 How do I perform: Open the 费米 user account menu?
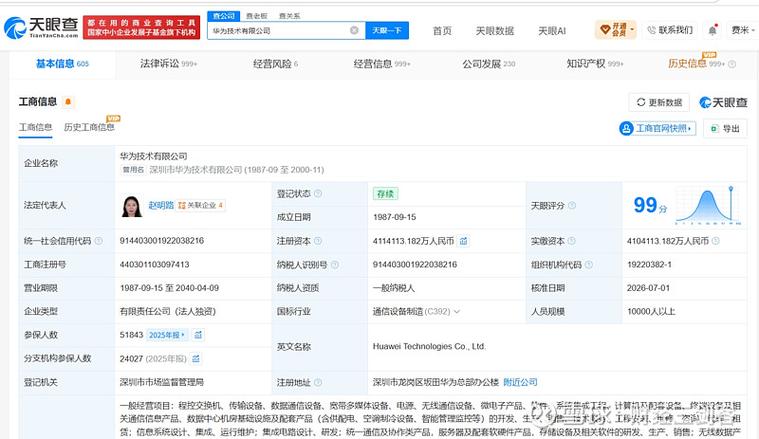[742, 30]
